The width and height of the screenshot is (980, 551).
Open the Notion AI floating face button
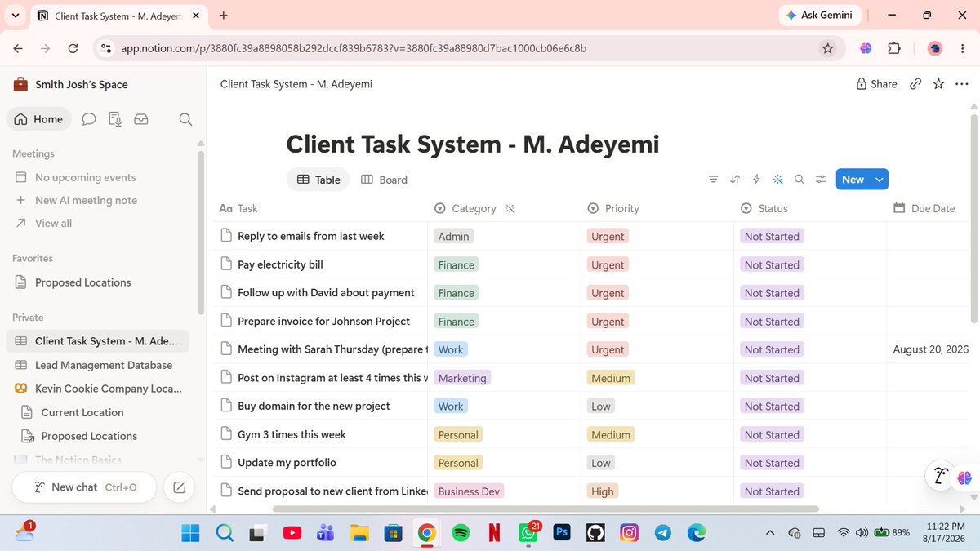tap(939, 476)
